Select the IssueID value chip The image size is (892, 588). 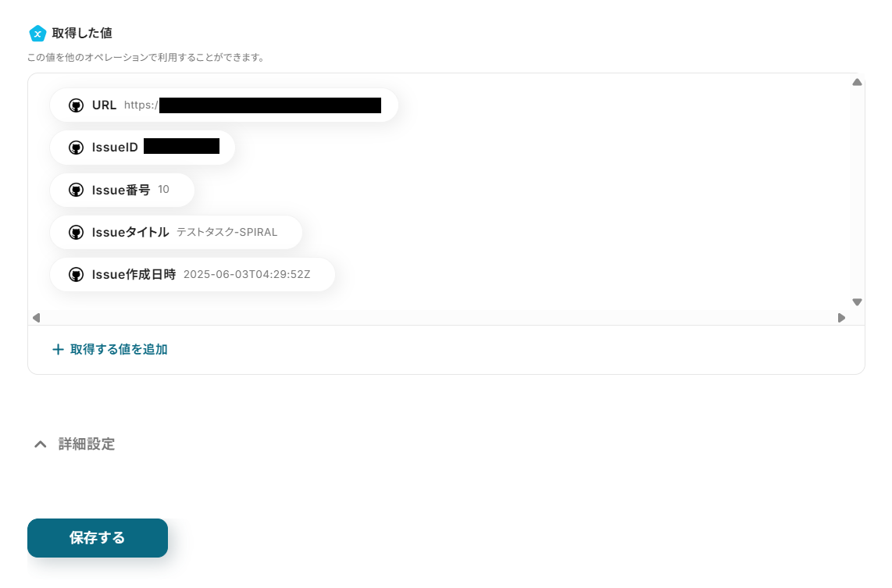(142, 148)
